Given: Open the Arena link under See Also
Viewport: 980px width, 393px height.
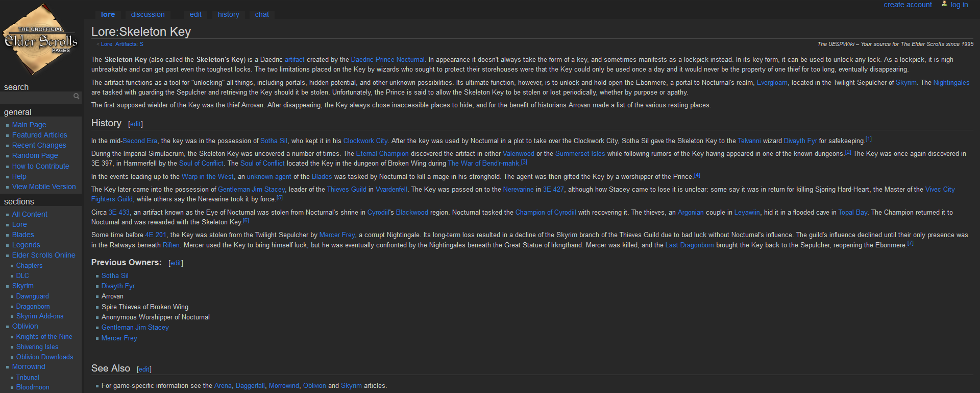Looking at the screenshot, I should pos(223,386).
